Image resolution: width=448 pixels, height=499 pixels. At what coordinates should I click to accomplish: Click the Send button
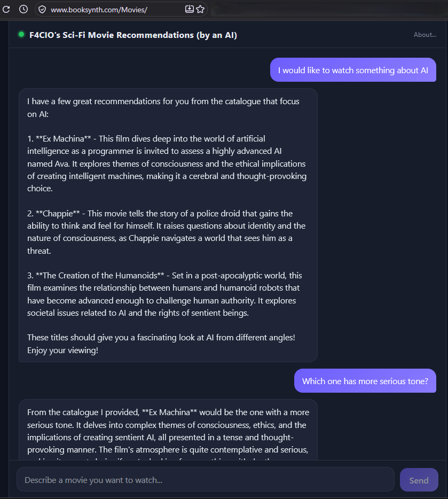coord(419,480)
